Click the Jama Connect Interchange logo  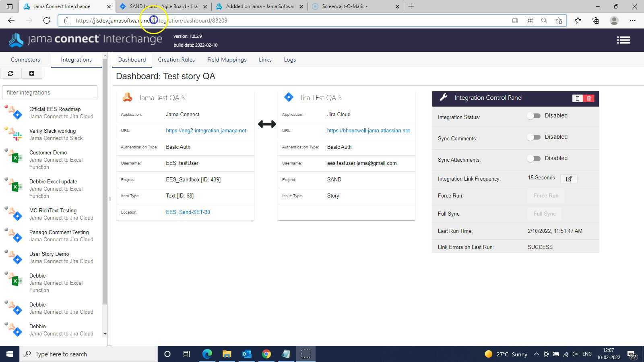[x=85, y=39]
